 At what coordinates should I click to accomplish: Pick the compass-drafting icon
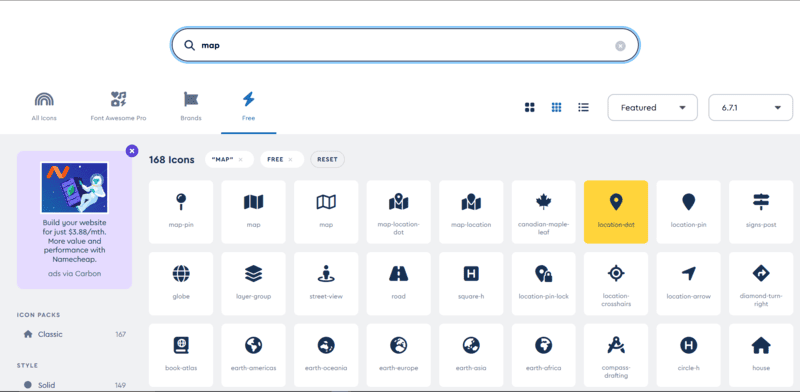pos(616,355)
